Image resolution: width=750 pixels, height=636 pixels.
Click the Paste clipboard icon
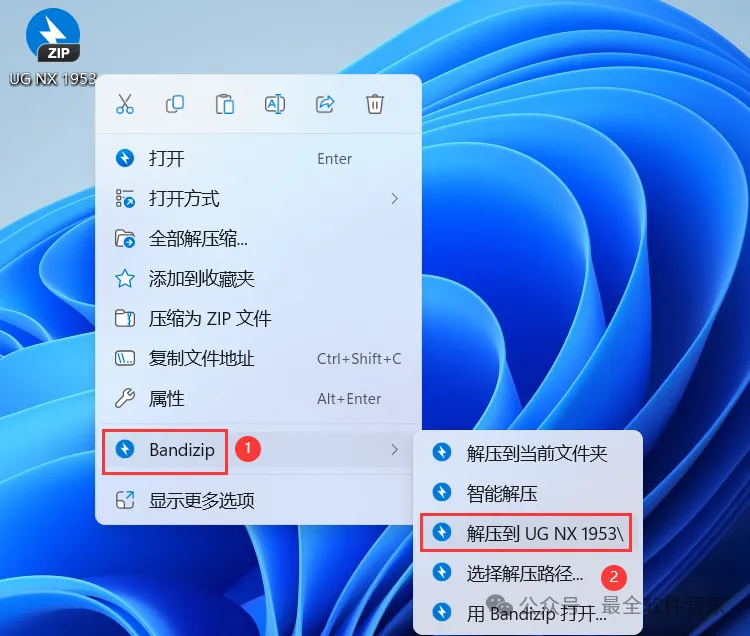224,104
